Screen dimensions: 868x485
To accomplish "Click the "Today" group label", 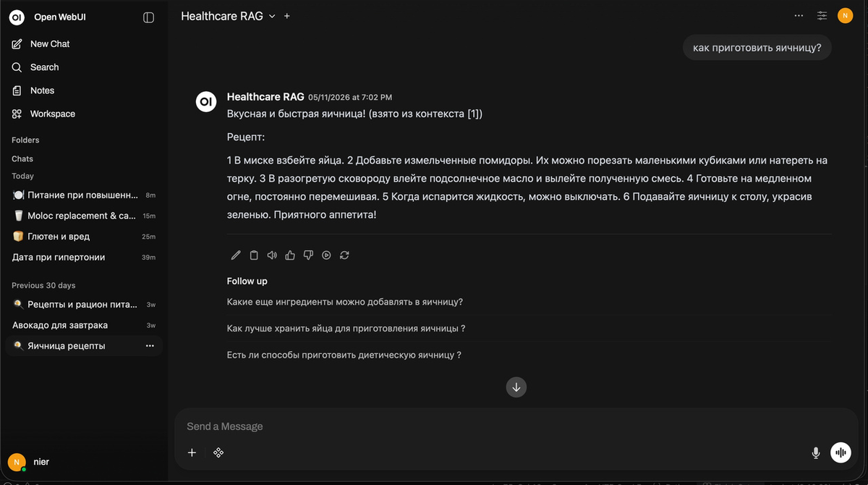I will click(22, 176).
